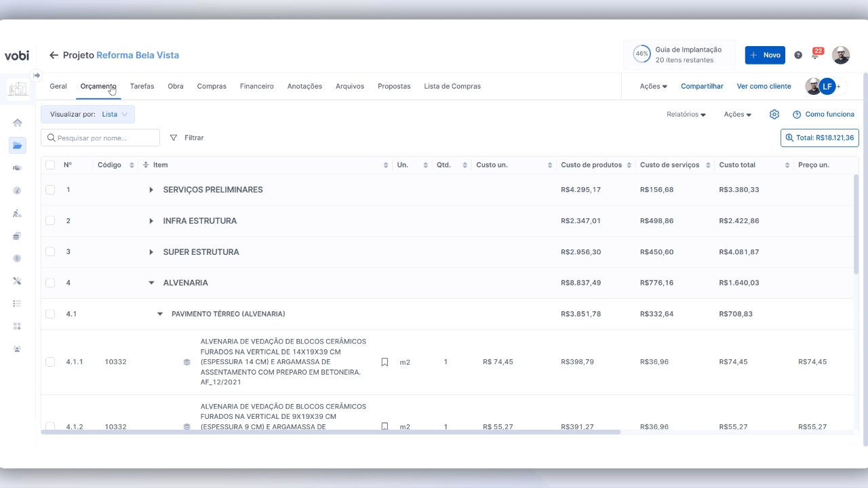The height and width of the screenshot is (488, 868).
Task: Expand the sidebar with arrow toggle
Action: (x=37, y=75)
